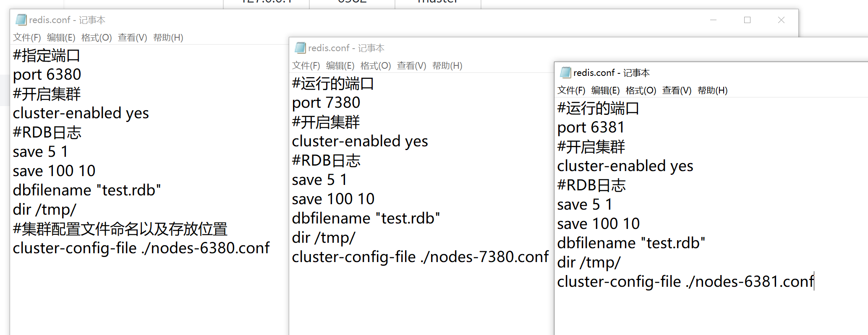Viewport: 868px width, 335px height.
Task: Click 'save 5 1' in port 6380 window
Action: pyautogui.click(x=40, y=152)
